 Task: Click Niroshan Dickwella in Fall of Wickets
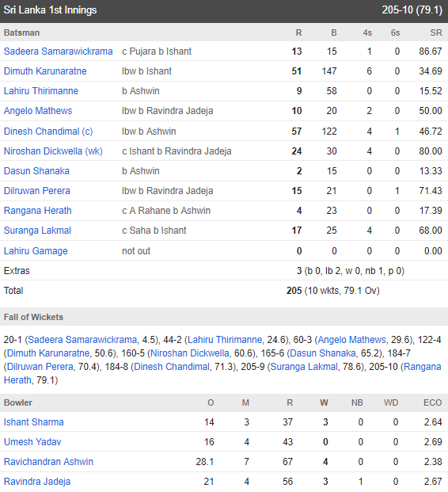coord(190,353)
